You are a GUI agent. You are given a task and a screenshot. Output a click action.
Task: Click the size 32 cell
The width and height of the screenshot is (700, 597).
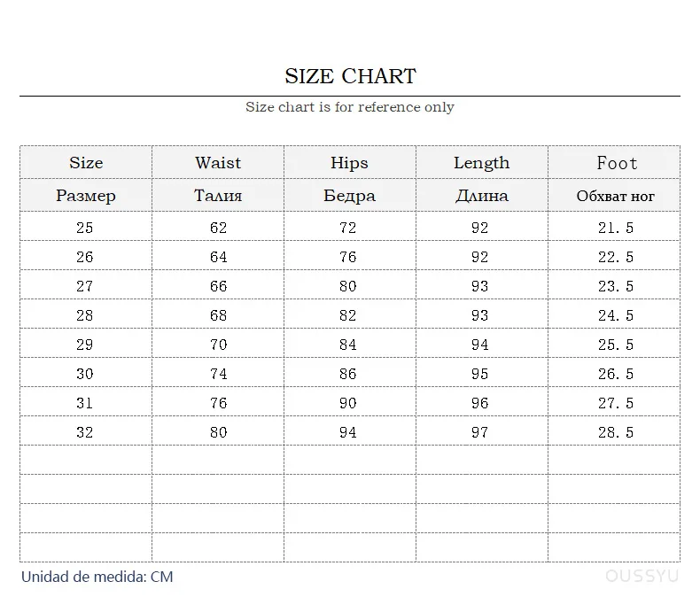85,432
